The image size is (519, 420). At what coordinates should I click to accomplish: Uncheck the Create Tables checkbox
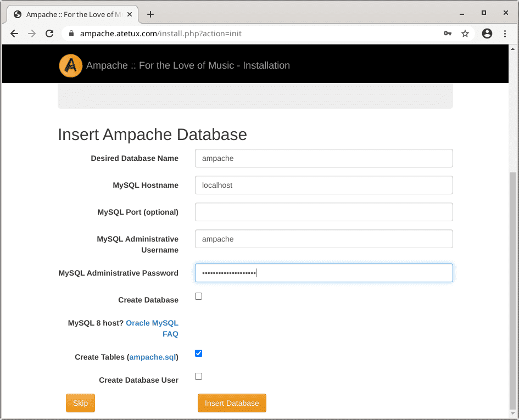click(198, 353)
